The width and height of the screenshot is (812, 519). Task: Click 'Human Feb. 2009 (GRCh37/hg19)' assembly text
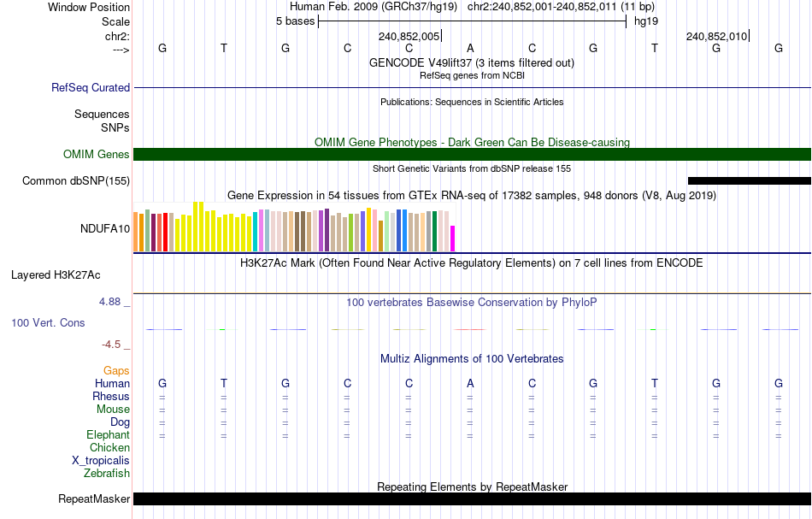(374, 7)
